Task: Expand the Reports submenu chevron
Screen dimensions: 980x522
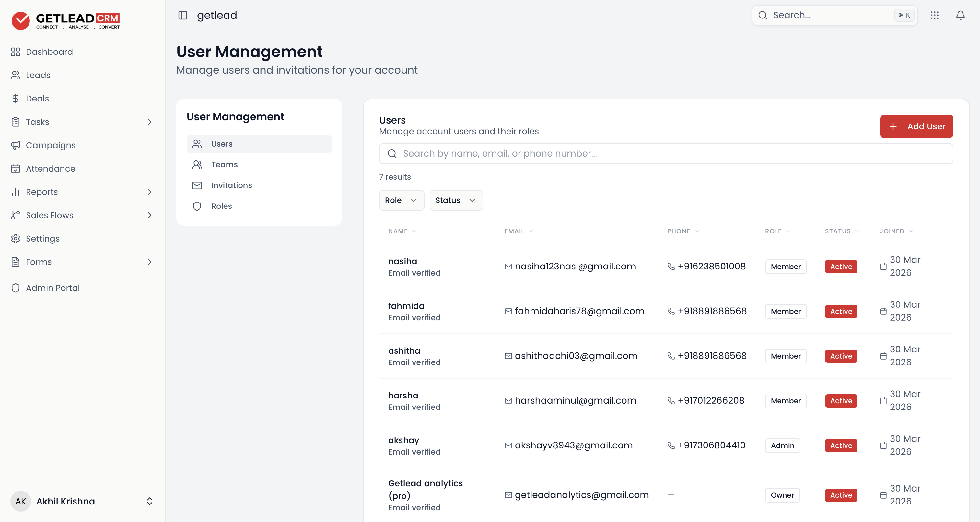Action: 149,192
